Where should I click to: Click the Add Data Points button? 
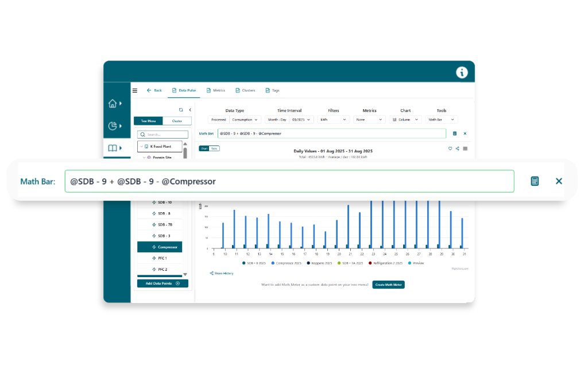(163, 283)
